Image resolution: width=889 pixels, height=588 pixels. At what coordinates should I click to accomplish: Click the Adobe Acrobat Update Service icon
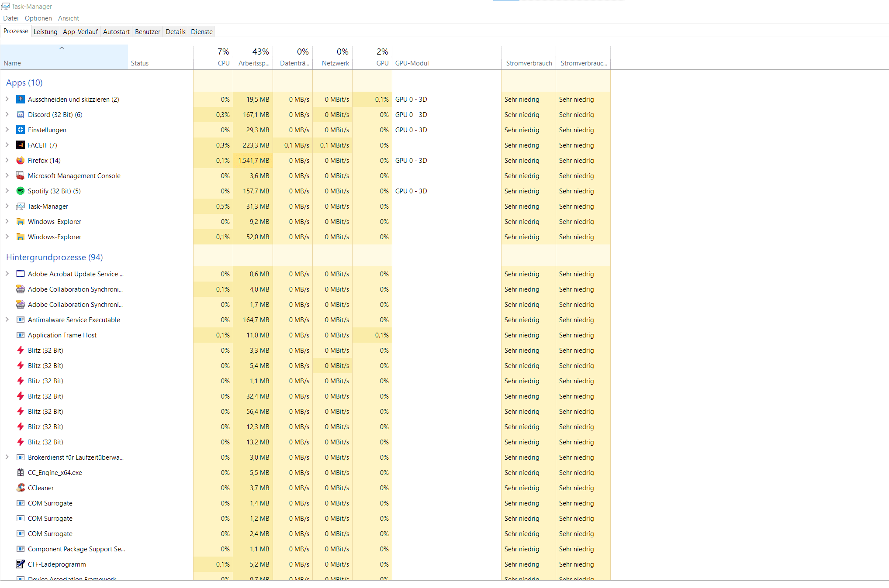(x=21, y=274)
